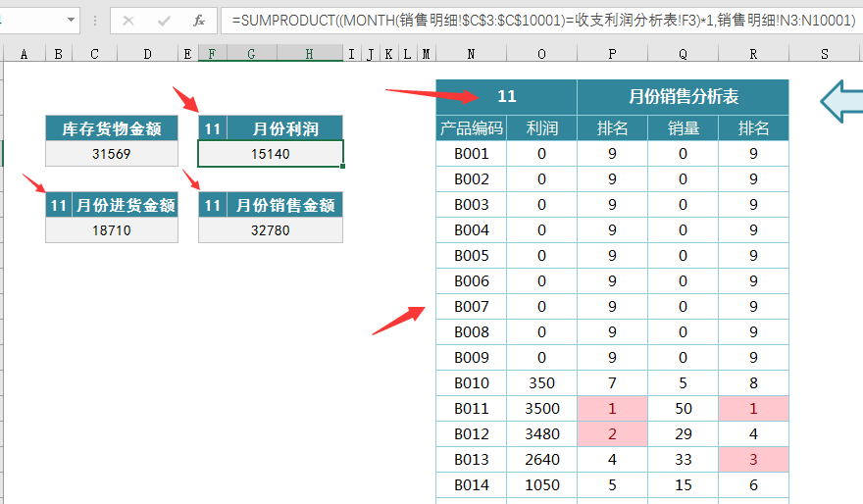Viewport: 863px width, 504px height.
Task: Click the 月份销售分析表 title cell
Action: click(683, 97)
